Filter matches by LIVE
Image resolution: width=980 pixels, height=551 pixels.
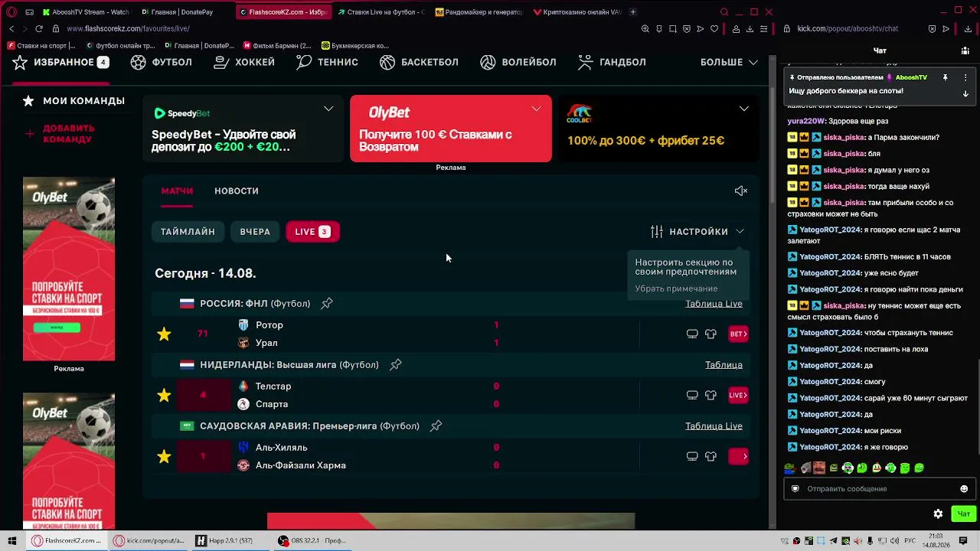point(312,231)
